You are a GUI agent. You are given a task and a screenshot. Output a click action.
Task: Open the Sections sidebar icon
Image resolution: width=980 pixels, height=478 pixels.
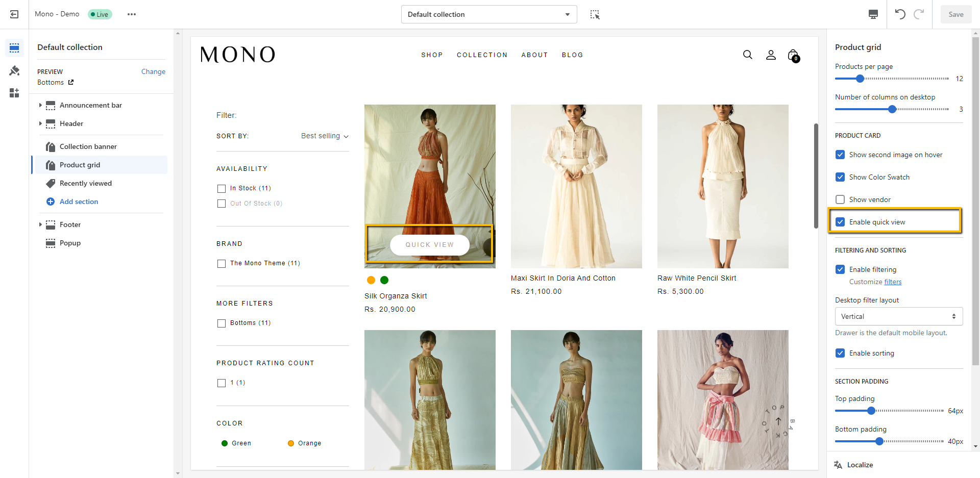[x=14, y=48]
